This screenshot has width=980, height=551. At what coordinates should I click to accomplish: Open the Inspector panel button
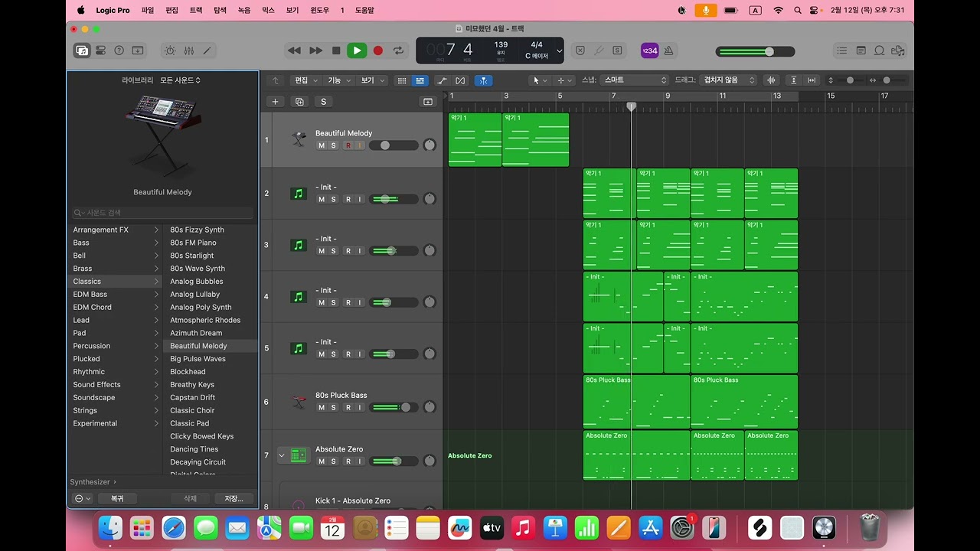click(x=100, y=51)
